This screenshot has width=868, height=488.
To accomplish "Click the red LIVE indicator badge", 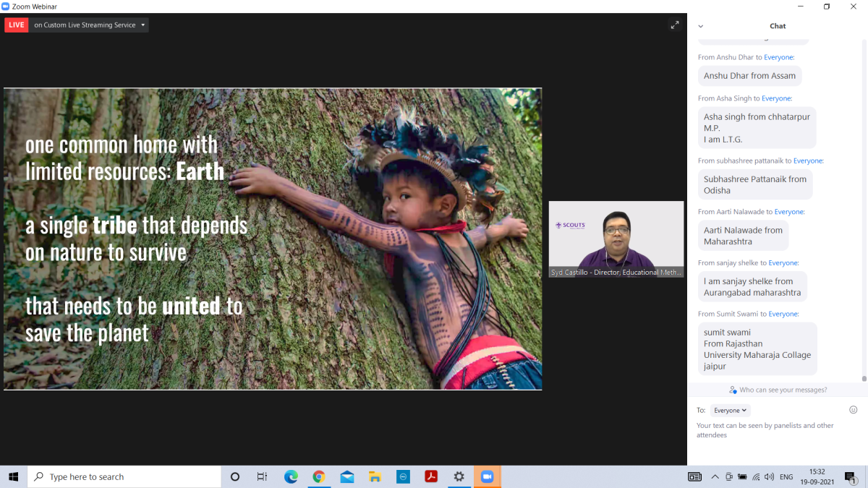I will (x=17, y=25).
